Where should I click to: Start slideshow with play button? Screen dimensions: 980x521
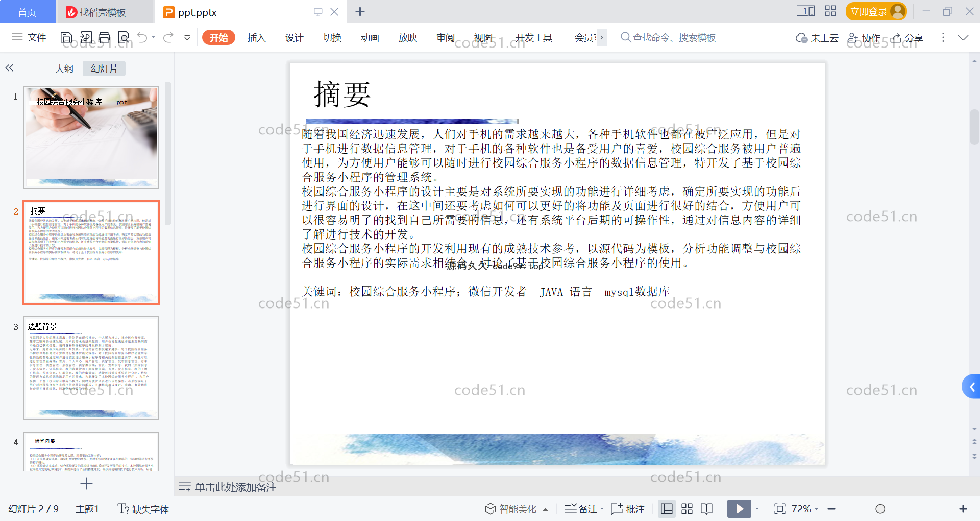tap(739, 509)
